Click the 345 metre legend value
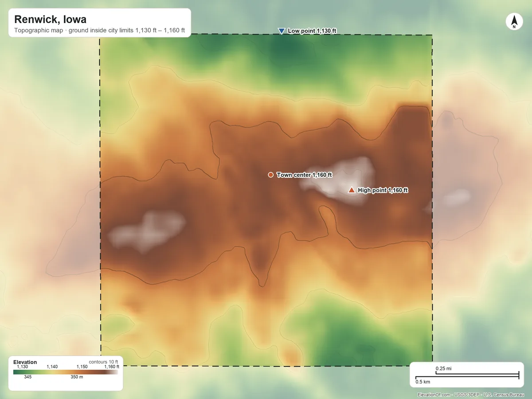The image size is (532, 399). (x=28, y=377)
